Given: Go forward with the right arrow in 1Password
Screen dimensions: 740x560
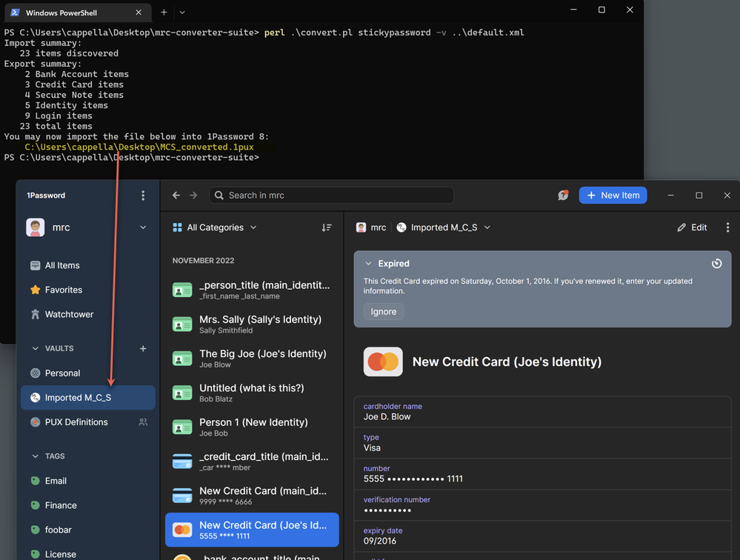Looking at the screenshot, I should point(193,196).
